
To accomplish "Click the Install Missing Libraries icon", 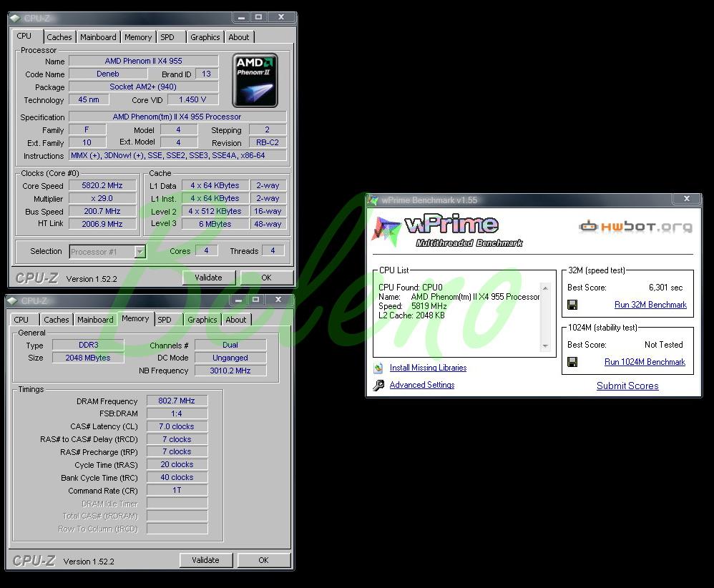I will tap(378, 368).
